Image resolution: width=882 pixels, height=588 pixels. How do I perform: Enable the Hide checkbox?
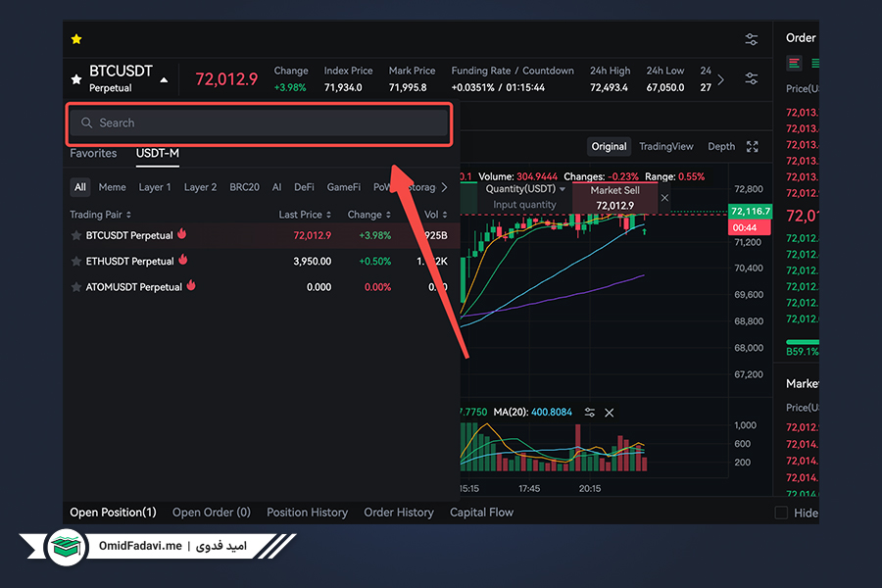[781, 513]
